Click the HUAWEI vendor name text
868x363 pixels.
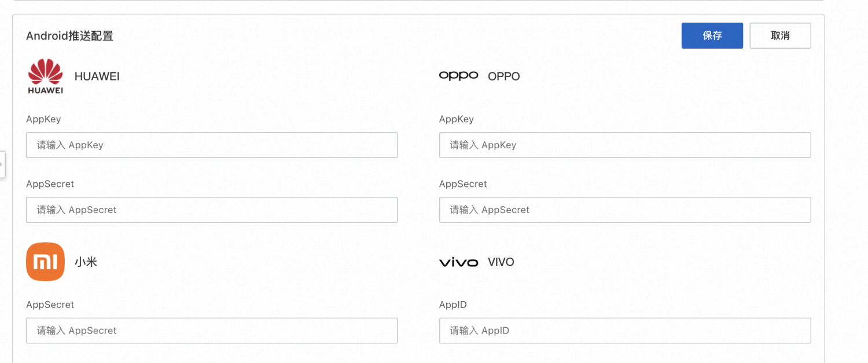point(97,76)
